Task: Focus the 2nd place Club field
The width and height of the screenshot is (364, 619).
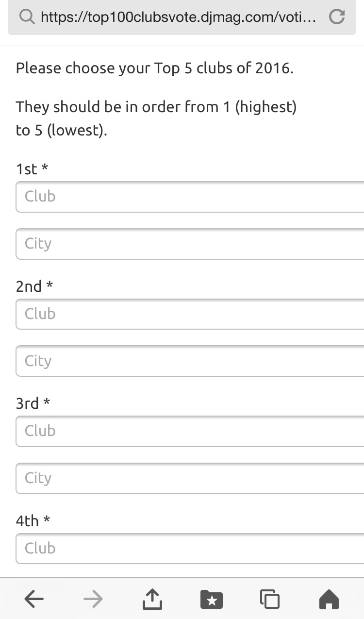Action: (x=190, y=314)
